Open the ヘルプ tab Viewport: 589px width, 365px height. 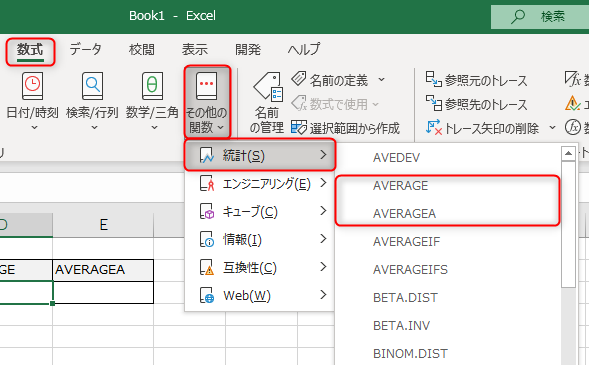[304, 49]
